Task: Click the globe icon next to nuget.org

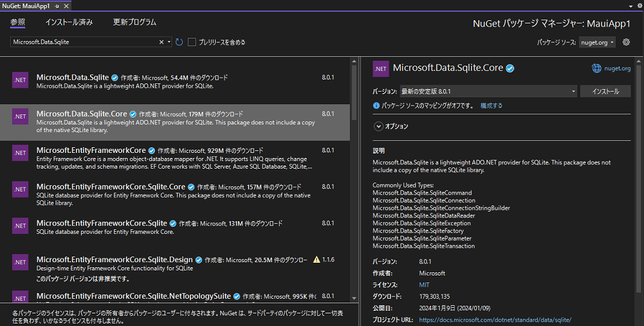Action: [597, 68]
